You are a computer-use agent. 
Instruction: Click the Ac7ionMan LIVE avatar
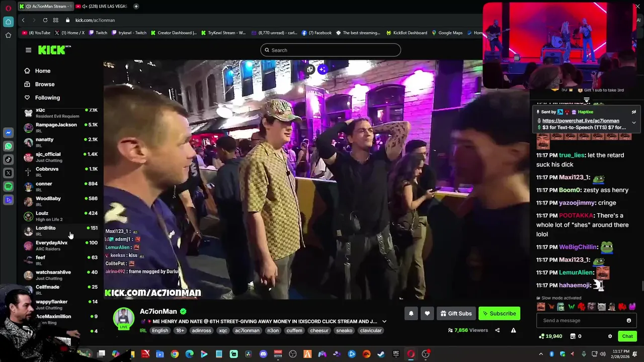(x=123, y=318)
